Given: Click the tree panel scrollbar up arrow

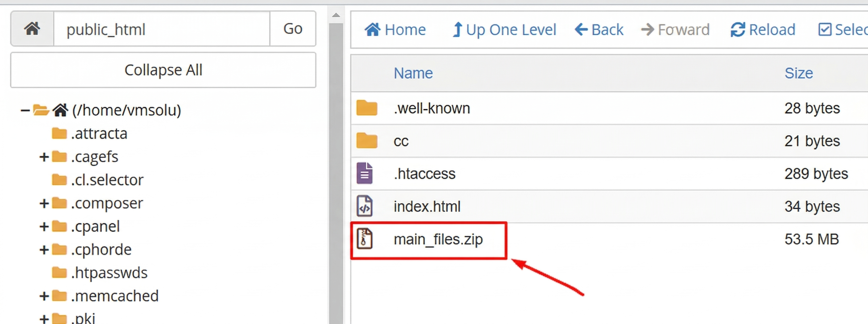Looking at the screenshot, I should pyautogui.click(x=336, y=15).
